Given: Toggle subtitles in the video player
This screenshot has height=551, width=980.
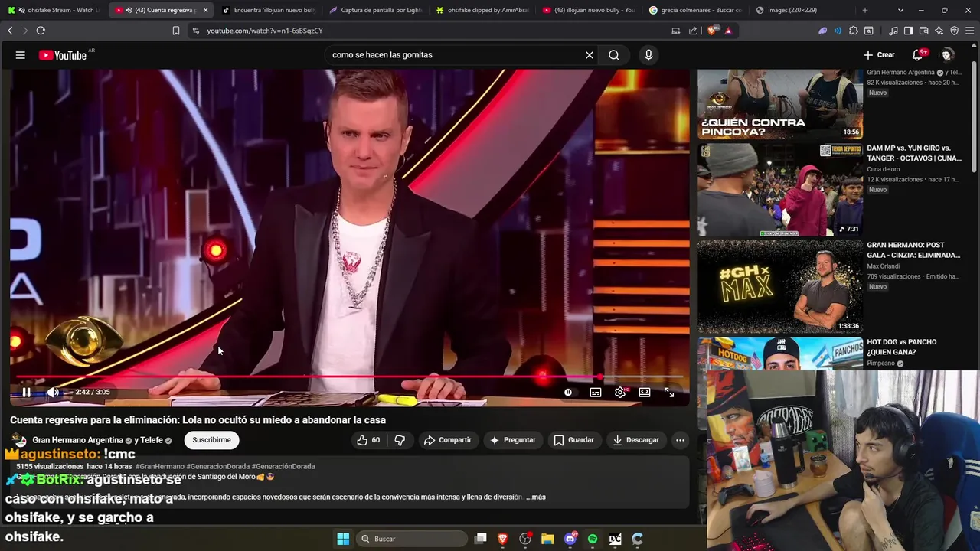Looking at the screenshot, I should 596,392.
